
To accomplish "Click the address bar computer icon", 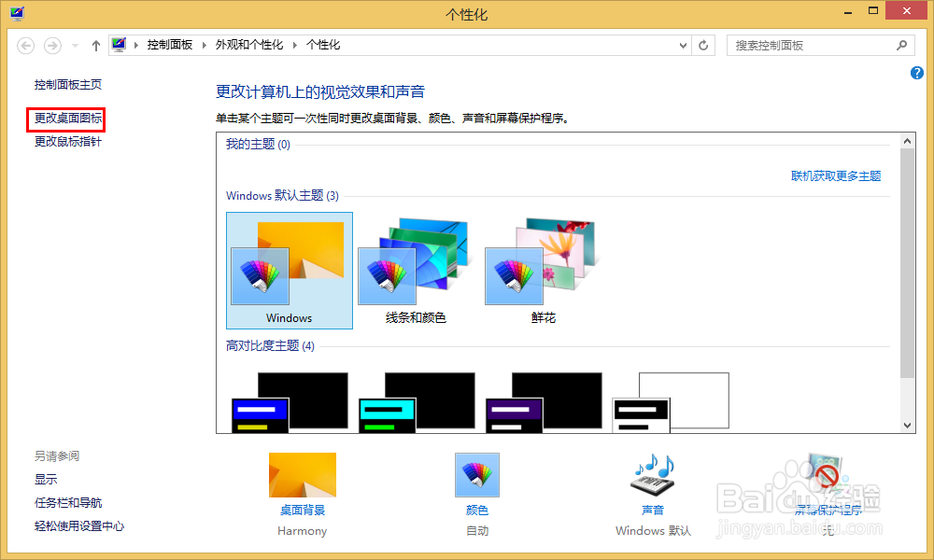I will tap(120, 45).
